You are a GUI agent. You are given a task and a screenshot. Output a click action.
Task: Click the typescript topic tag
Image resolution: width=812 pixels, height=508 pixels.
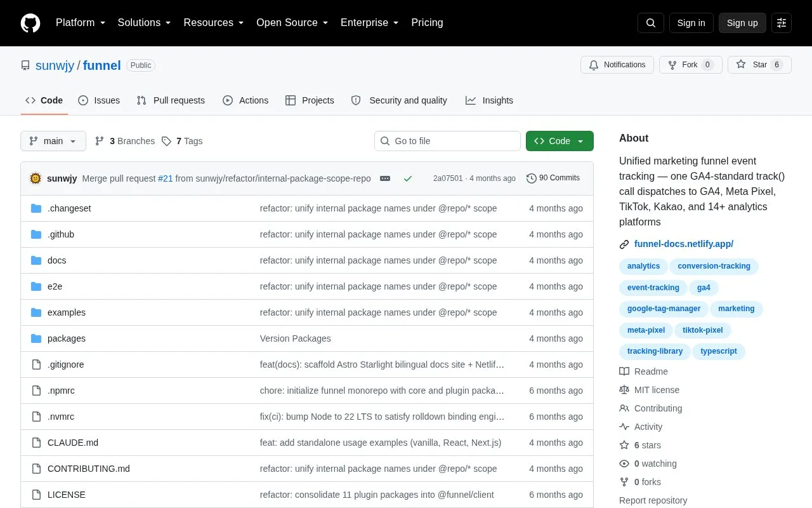(719, 352)
